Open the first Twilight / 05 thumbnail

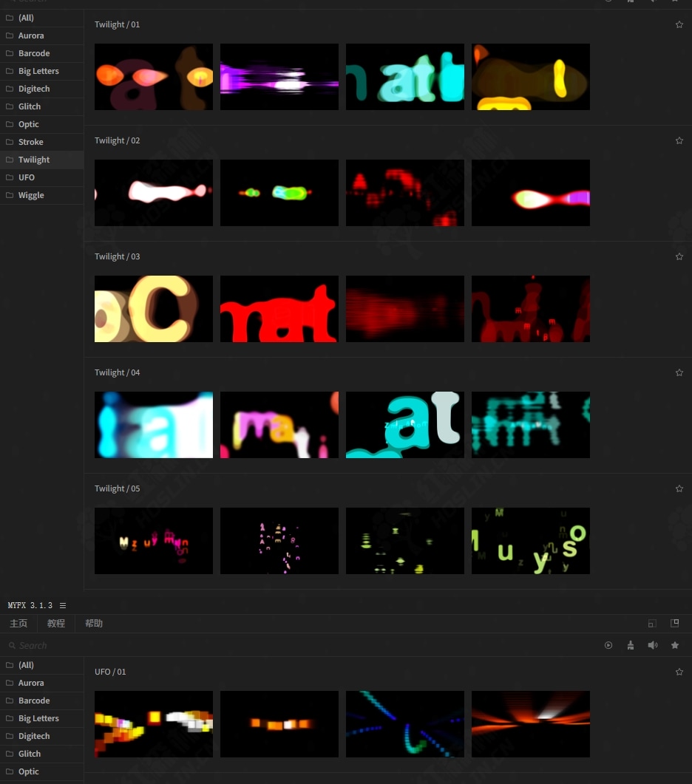click(154, 540)
